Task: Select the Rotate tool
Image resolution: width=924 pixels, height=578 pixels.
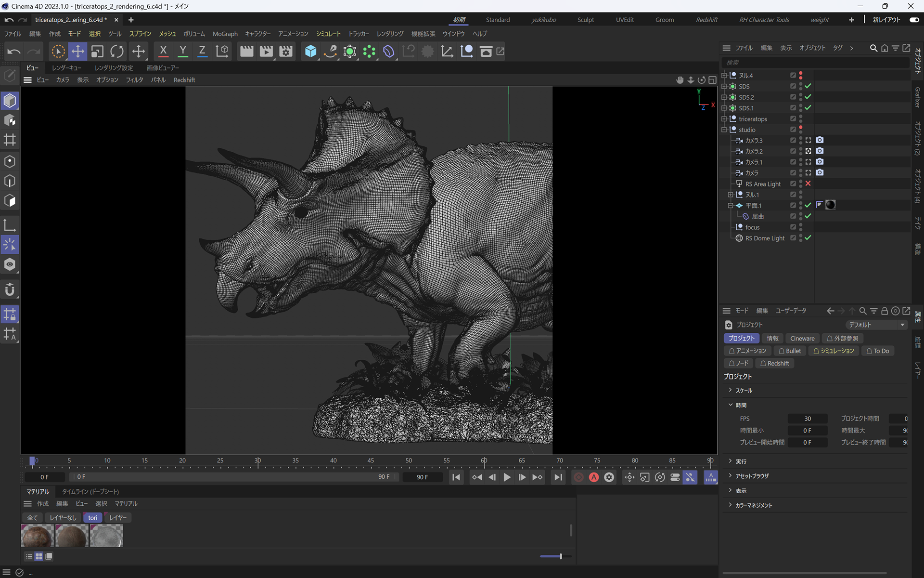Action: click(x=117, y=52)
